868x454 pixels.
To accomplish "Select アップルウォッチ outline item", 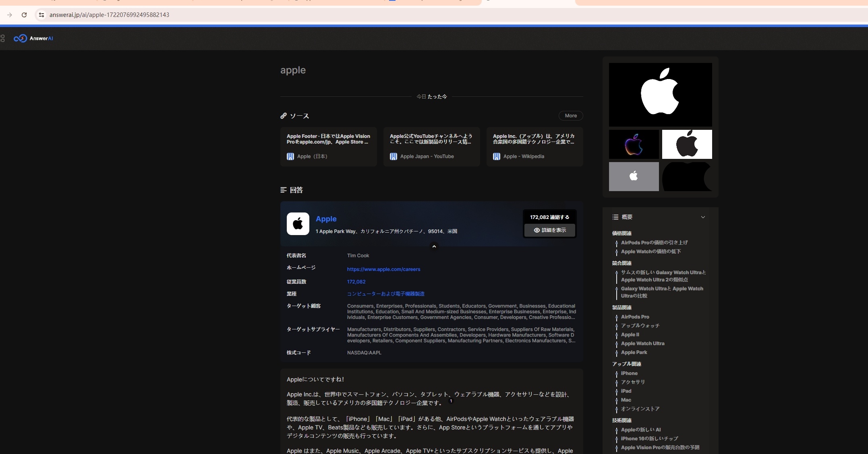I will click(x=640, y=326).
